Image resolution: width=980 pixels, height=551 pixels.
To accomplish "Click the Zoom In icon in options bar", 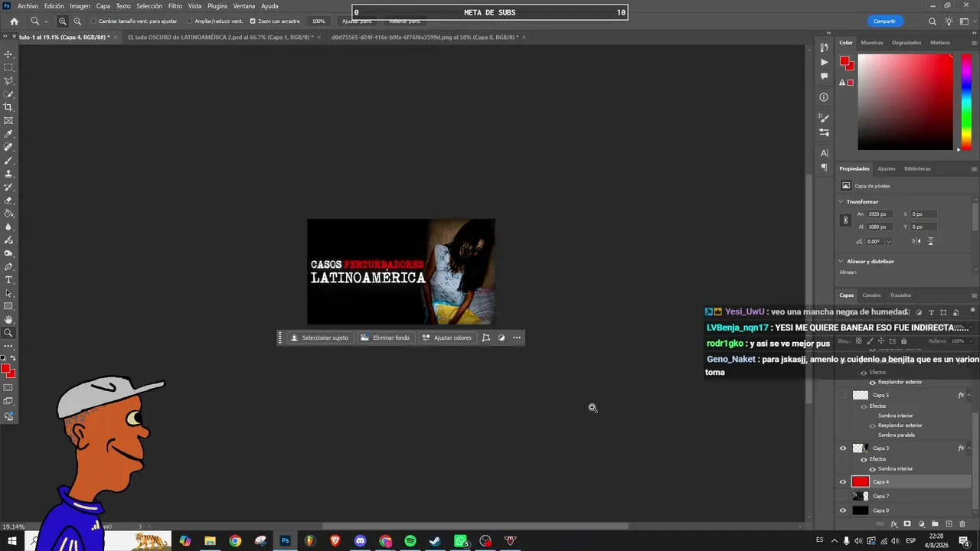I will tap(63, 21).
